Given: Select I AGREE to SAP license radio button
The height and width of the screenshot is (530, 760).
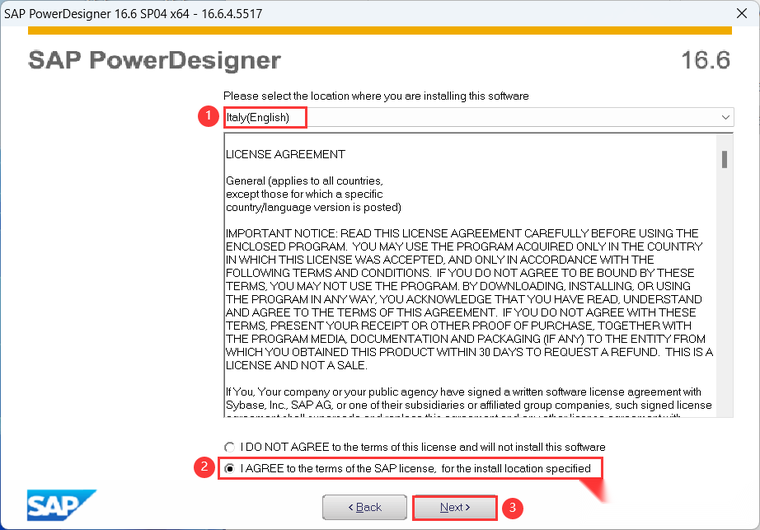Looking at the screenshot, I should (230, 468).
